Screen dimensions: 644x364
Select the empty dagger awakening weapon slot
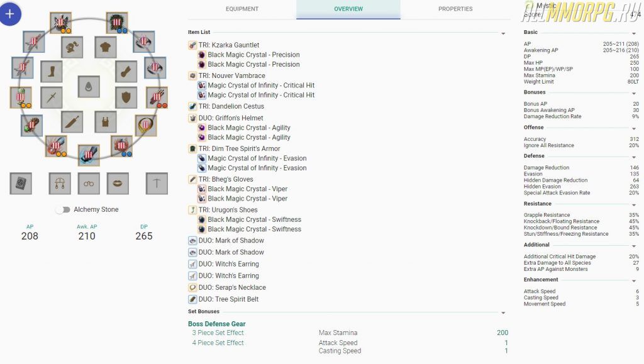[72, 122]
